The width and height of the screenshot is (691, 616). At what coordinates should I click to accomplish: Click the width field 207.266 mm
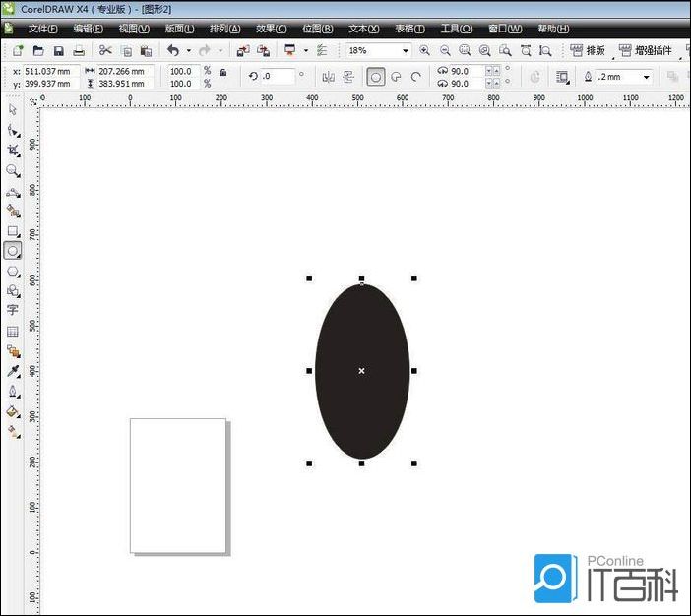[x=125, y=71]
